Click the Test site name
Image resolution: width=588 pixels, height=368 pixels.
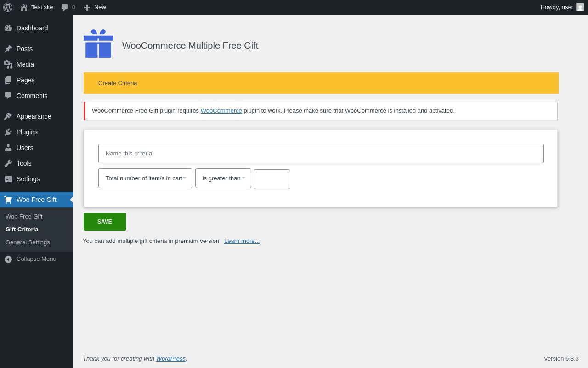click(x=42, y=7)
